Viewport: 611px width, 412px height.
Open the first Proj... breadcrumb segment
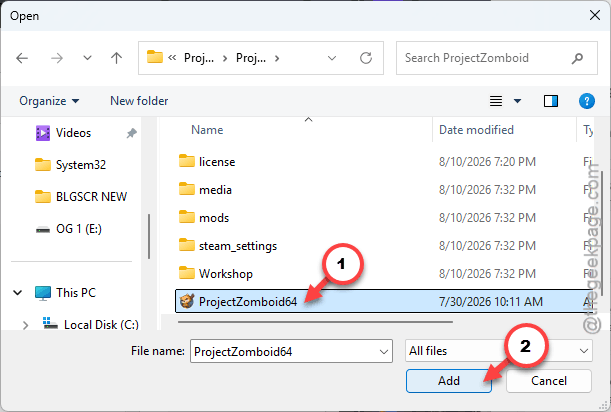[x=199, y=58]
